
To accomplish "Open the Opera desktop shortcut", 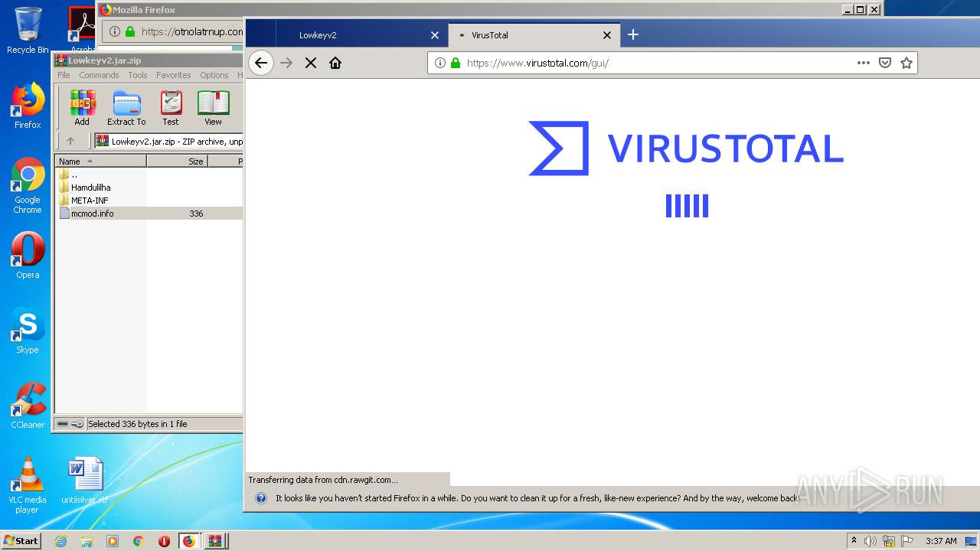I will (x=28, y=256).
